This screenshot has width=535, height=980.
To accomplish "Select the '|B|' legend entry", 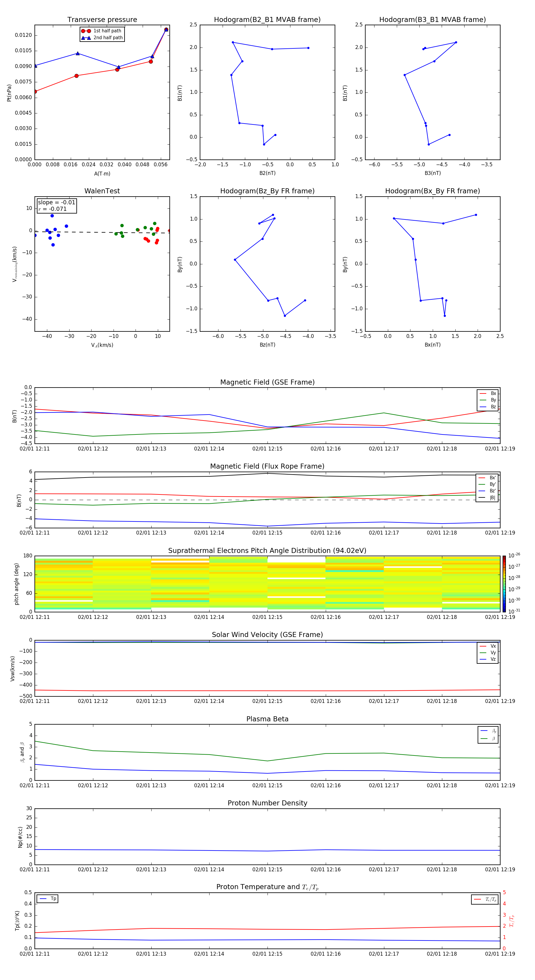I will tap(487, 498).
